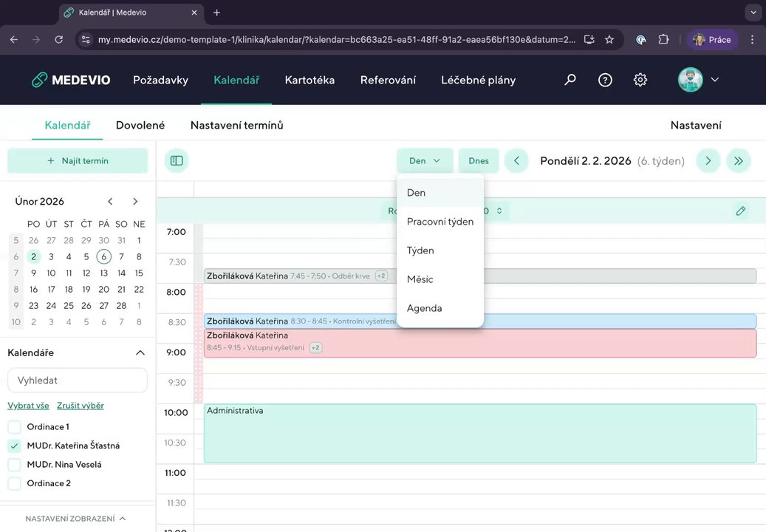Show next month in mini calendar
The width and height of the screenshot is (766, 532).
pyautogui.click(x=135, y=201)
